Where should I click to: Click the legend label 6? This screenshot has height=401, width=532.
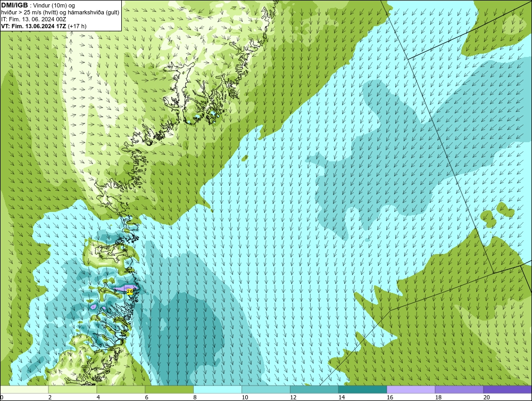pos(147,397)
